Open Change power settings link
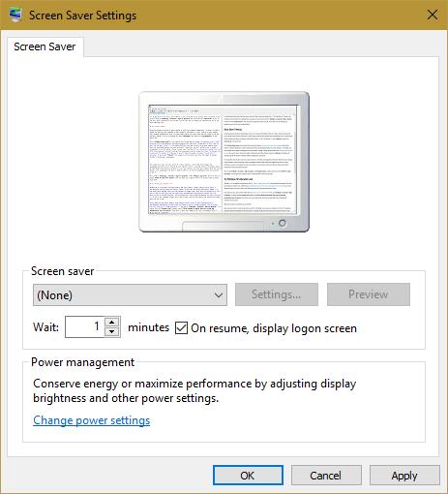 (x=92, y=420)
